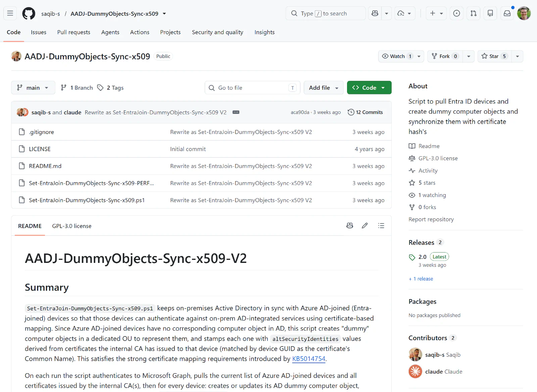Open Activity link in About sidebar
537x392 pixels.
[428, 171]
